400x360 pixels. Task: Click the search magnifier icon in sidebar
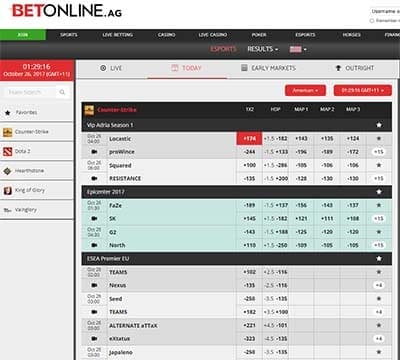click(x=62, y=92)
